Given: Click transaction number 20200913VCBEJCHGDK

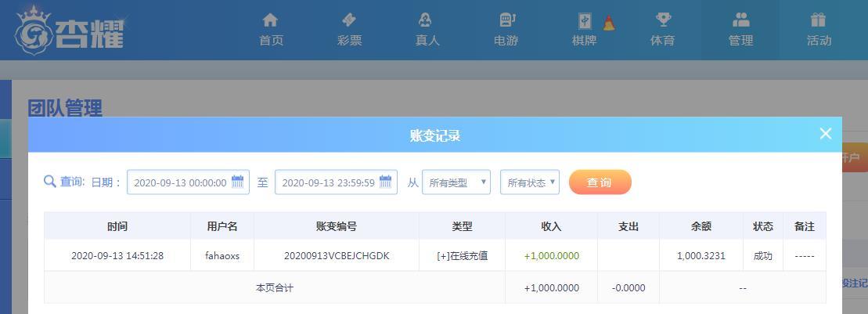Looking at the screenshot, I should tap(337, 256).
